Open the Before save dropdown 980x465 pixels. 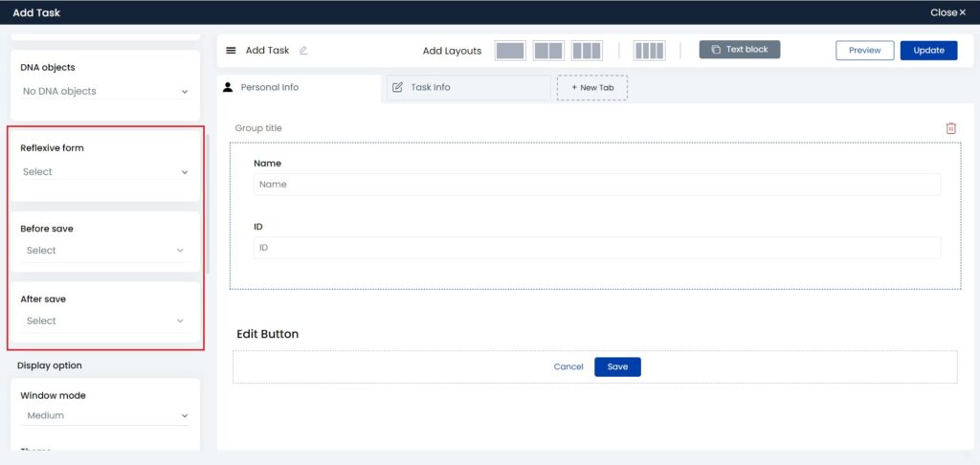click(105, 251)
